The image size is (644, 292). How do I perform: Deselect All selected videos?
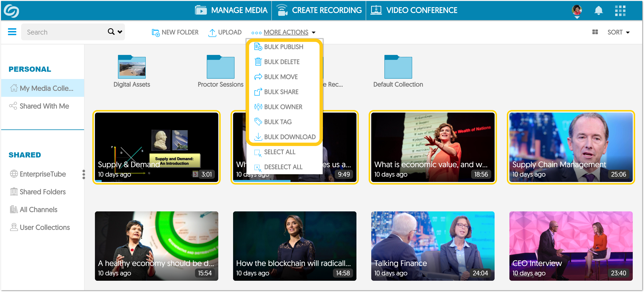(283, 167)
